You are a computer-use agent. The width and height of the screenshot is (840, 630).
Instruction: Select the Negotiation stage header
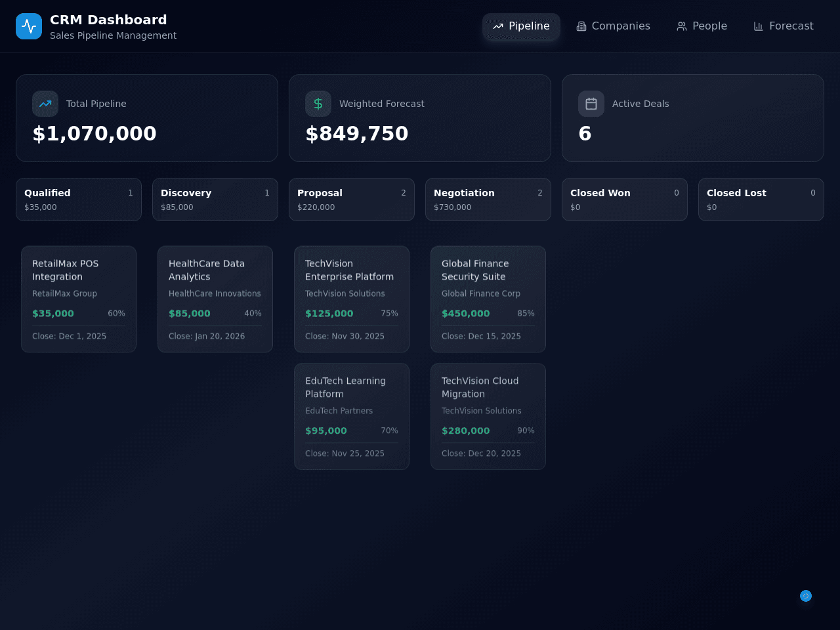click(488, 199)
